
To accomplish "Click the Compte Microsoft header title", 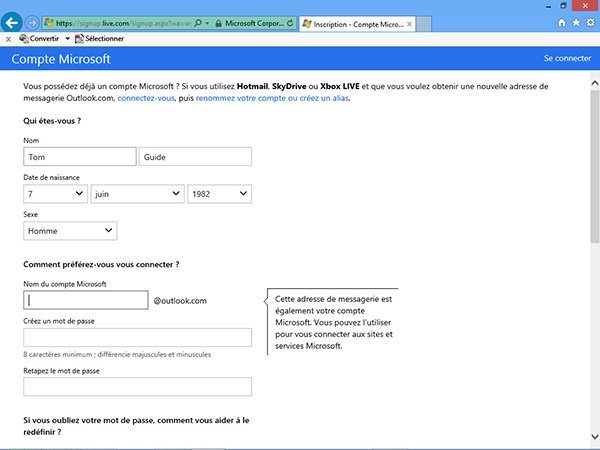I will coord(61,59).
